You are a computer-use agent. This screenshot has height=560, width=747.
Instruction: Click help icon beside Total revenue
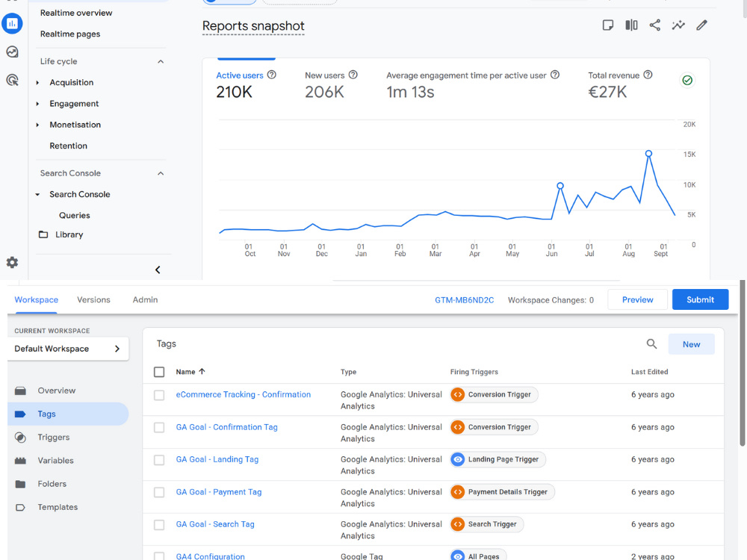click(x=648, y=75)
